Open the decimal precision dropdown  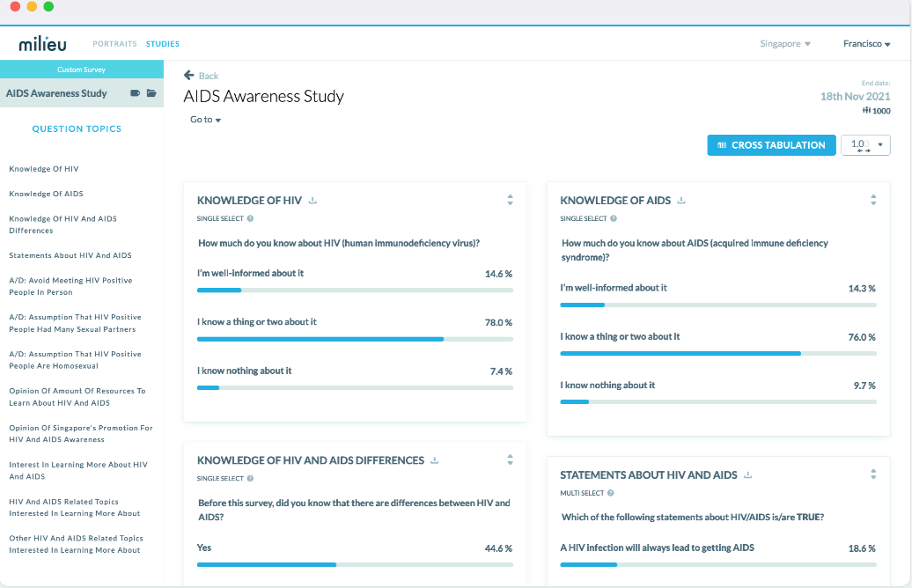(x=866, y=145)
